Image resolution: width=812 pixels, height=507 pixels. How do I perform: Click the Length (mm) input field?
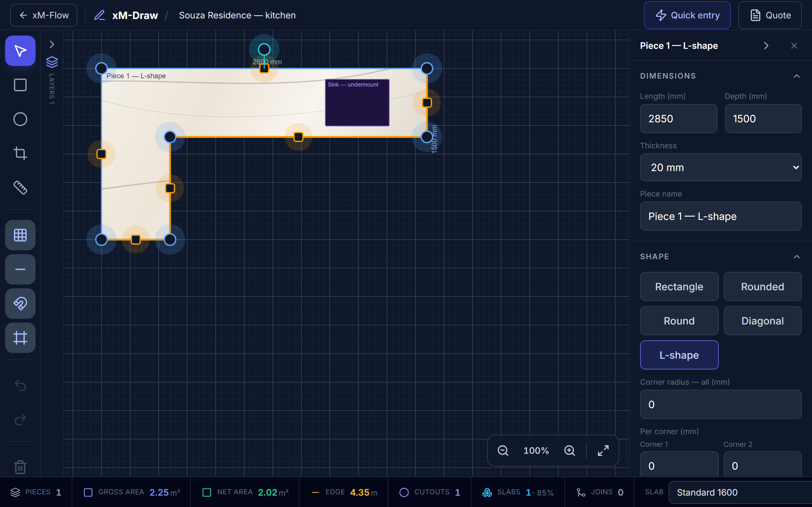coord(678,119)
